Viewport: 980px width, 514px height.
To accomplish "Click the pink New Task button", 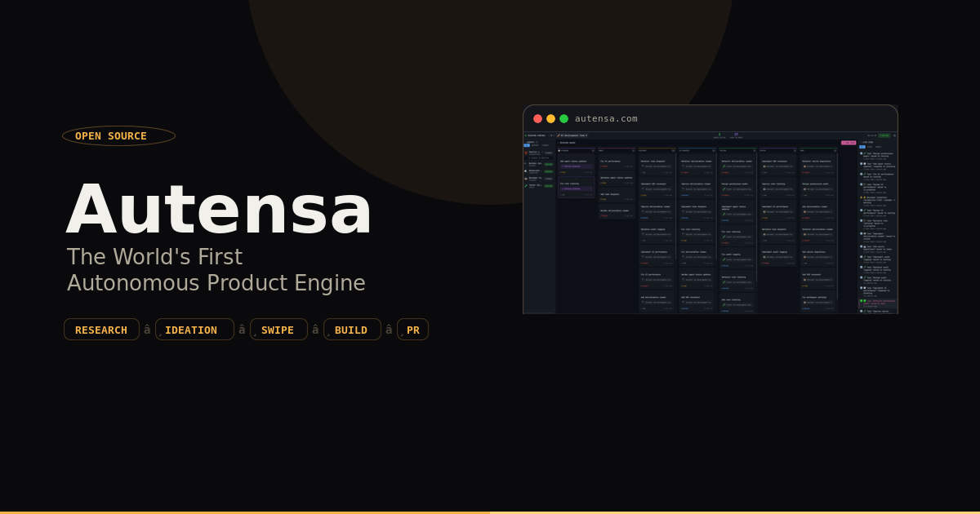I will (849, 143).
